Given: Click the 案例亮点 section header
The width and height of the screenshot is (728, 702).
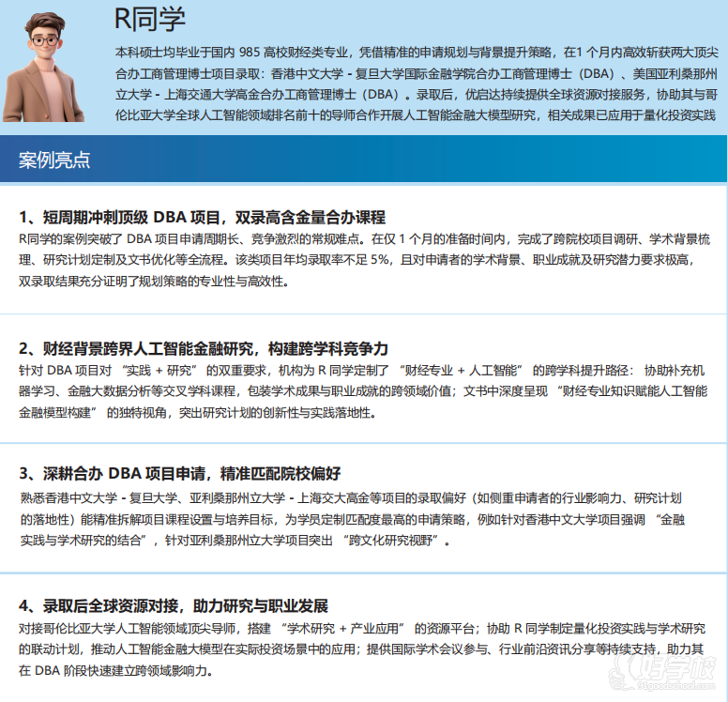Looking at the screenshot, I should [54, 160].
